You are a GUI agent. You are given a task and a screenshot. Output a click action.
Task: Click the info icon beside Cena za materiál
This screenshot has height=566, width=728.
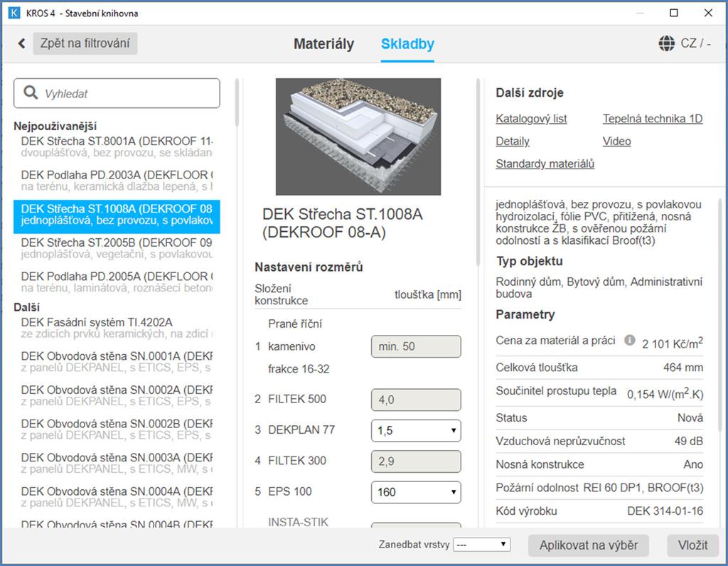630,341
